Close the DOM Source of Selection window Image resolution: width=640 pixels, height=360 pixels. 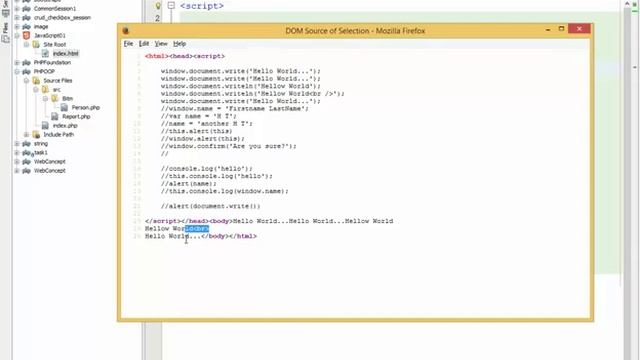pyautogui.click(x=579, y=29)
